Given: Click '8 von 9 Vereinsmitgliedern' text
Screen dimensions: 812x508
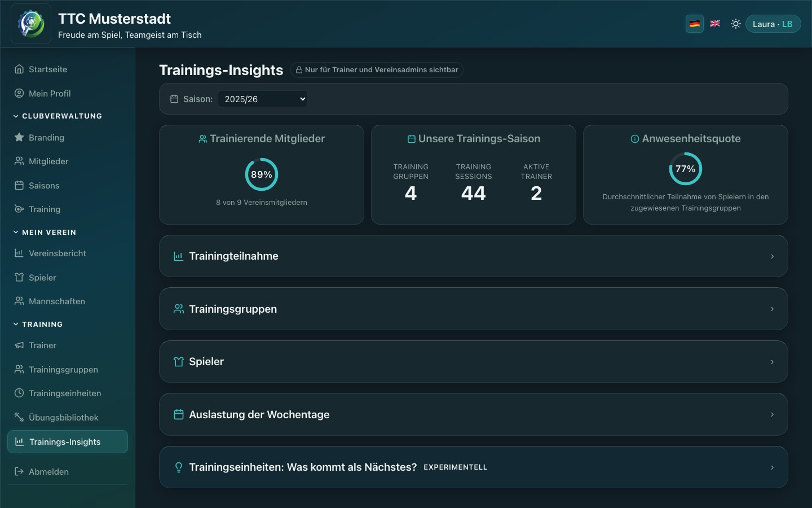Looking at the screenshot, I should (x=262, y=203).
